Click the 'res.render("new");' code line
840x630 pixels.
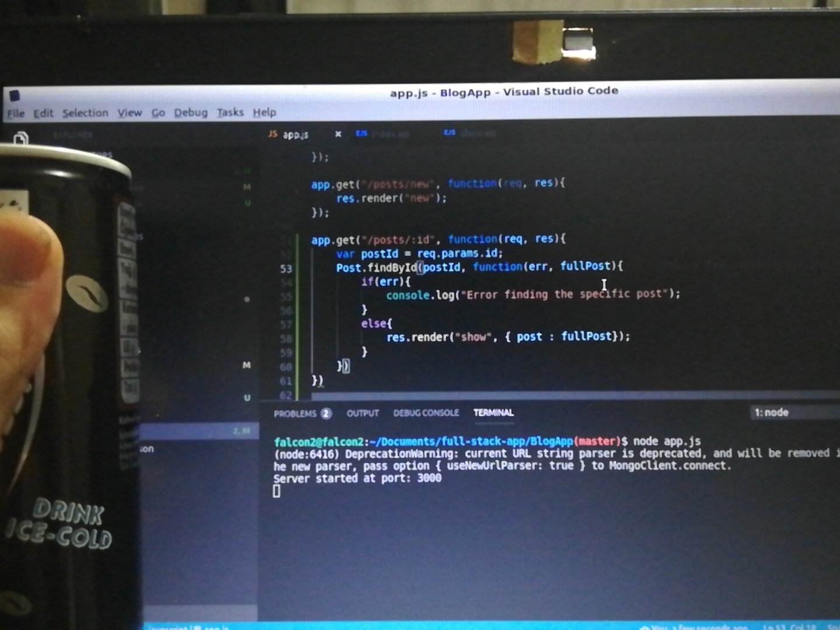point(391,198)
